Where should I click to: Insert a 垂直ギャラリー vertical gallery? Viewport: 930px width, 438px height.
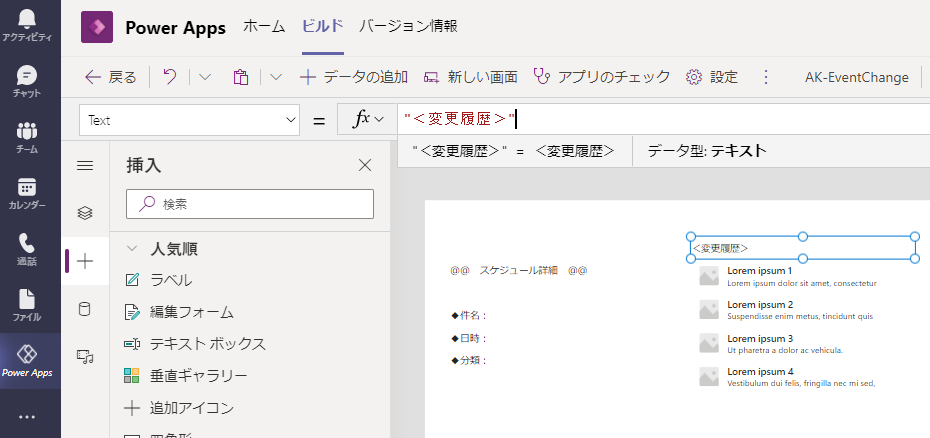tap(185, 376)
